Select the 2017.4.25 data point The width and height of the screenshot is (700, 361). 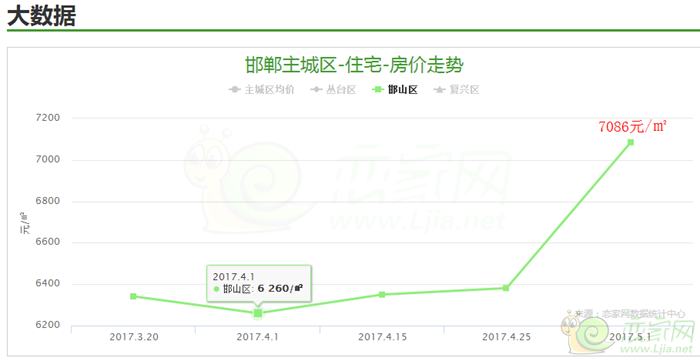pos(506,288)
